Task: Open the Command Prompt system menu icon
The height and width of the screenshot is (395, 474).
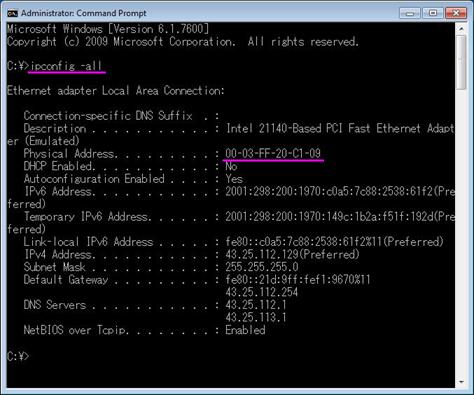Action: pyautogui.click(x=13, y=13)
